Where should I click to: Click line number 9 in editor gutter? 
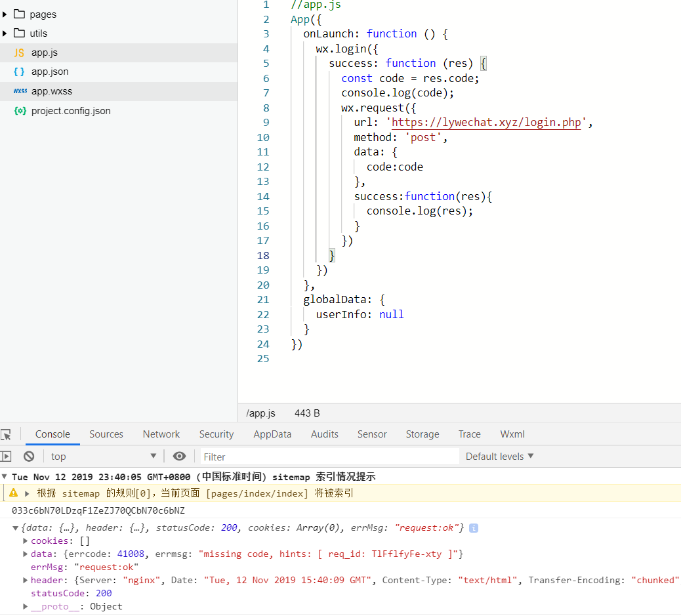click(x=266, y=123)
